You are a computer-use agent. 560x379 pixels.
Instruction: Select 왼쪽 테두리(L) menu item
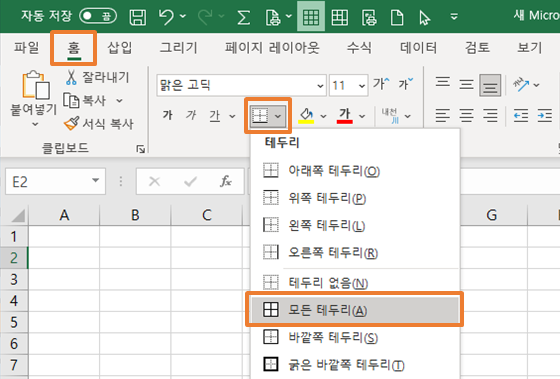355,225
